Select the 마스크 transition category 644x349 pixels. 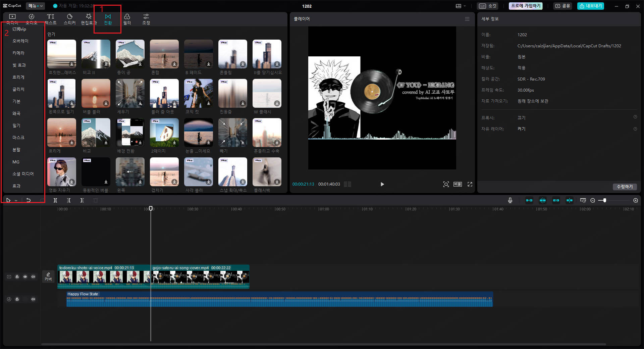pos(18,138)
